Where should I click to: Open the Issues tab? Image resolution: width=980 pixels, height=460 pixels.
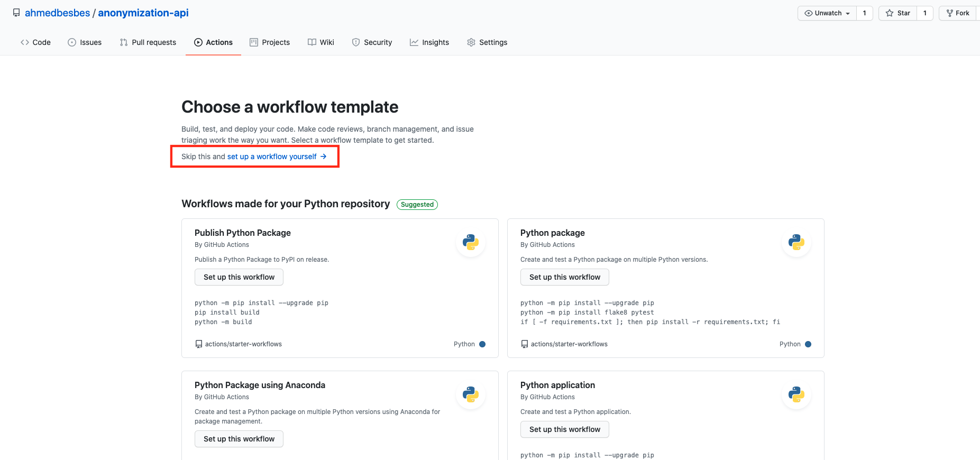tap(85, 42)
